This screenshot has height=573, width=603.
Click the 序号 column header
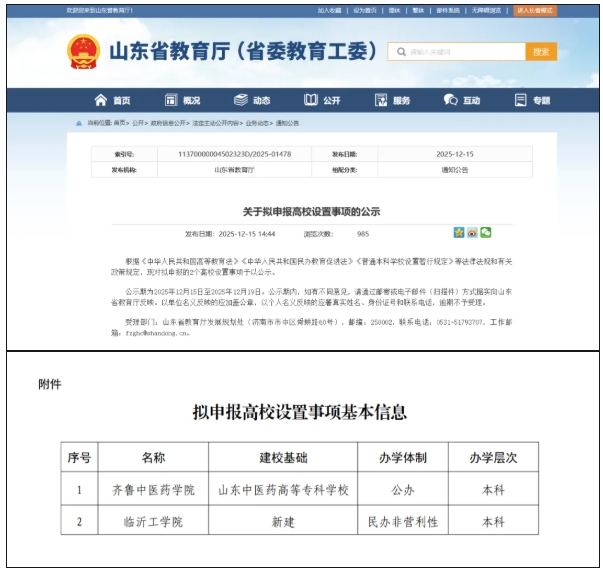click(79, 458)
